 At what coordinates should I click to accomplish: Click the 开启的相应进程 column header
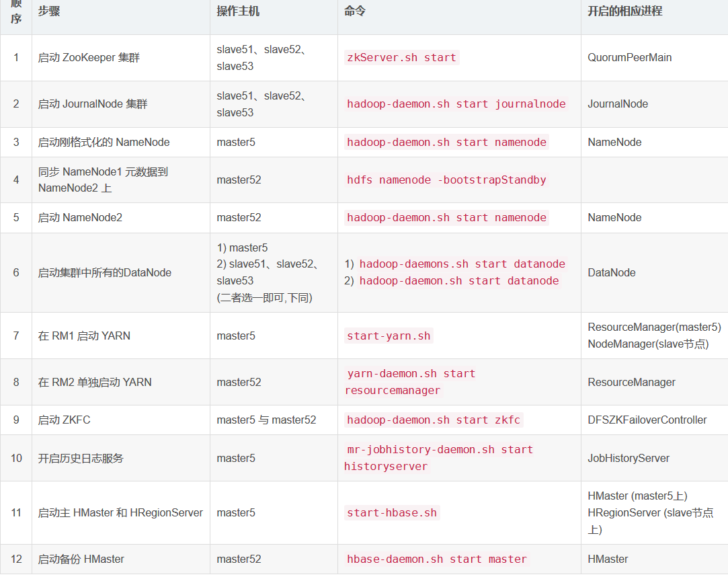[625, 11]
